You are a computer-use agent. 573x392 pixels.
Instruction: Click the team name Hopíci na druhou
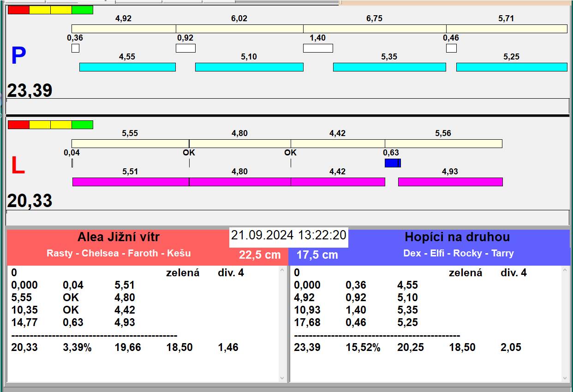tap(457, 238)
